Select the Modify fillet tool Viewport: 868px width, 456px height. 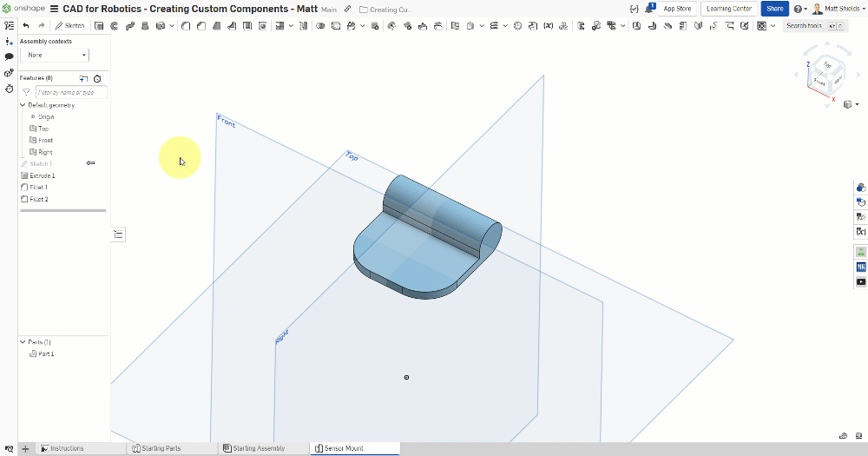[392, 26]
